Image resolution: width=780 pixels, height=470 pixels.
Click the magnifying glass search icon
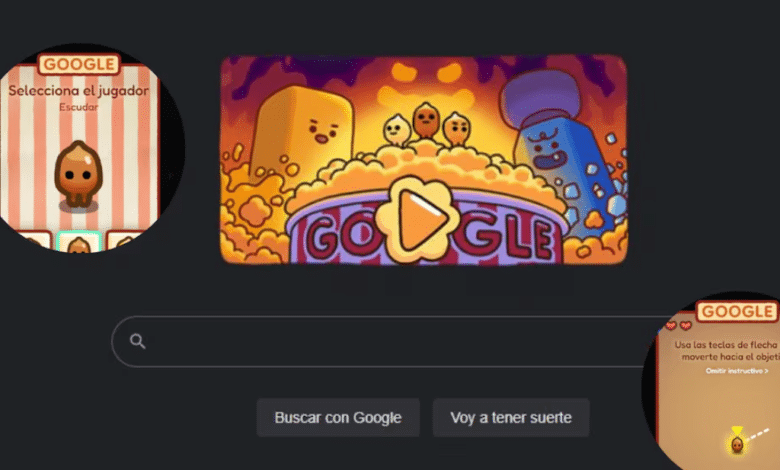coord(137,341)
